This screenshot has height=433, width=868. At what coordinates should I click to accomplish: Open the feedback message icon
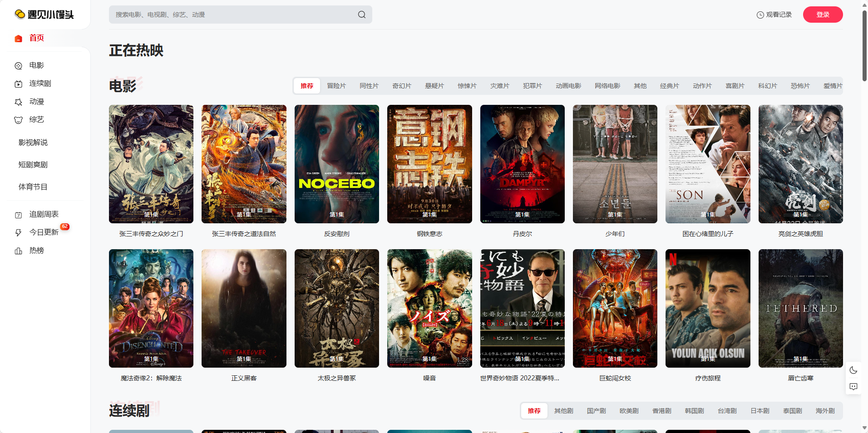point(853,387)
